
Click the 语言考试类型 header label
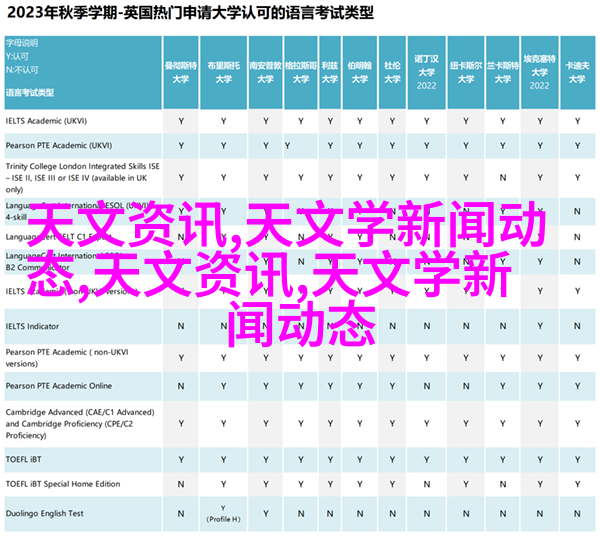33,93
